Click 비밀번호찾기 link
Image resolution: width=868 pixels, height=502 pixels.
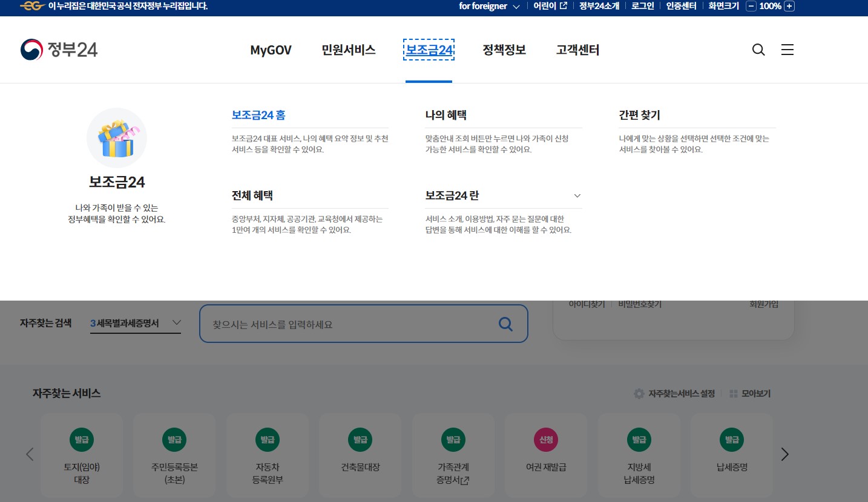[x=640, y=304]
